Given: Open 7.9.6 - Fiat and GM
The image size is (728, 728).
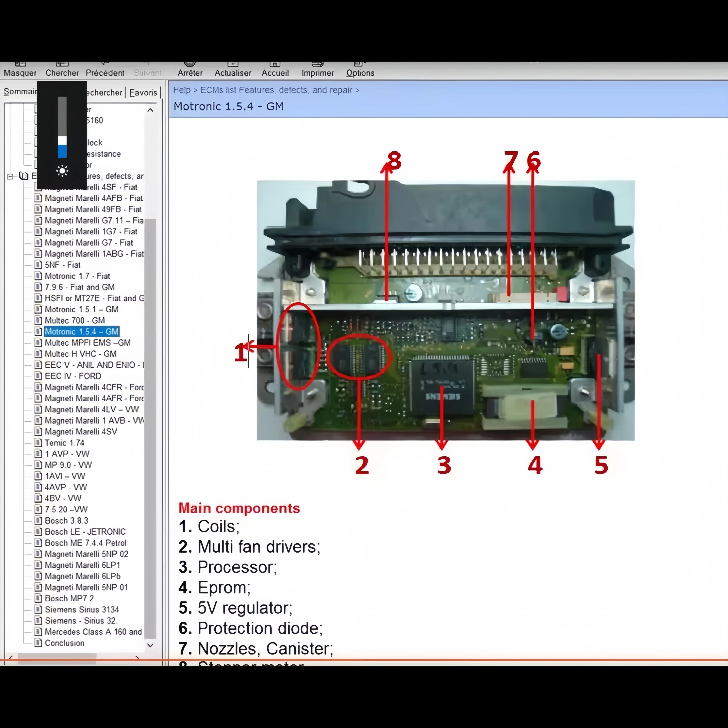Looking at the screenshot, I should (x=79, y=287).
